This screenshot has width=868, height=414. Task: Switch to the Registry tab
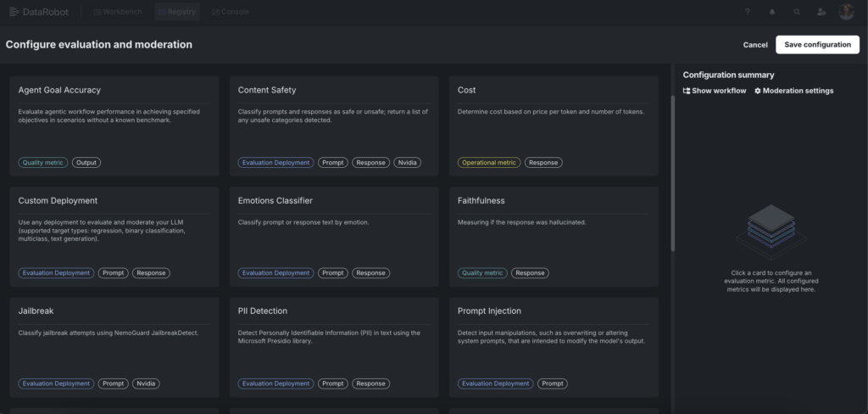click(x=177, y=12)
